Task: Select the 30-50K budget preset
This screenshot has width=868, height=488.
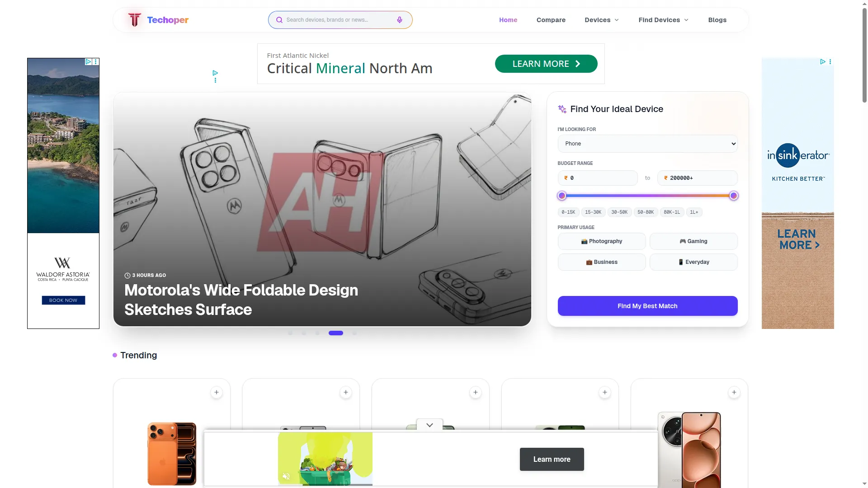Action: point(619,212)
